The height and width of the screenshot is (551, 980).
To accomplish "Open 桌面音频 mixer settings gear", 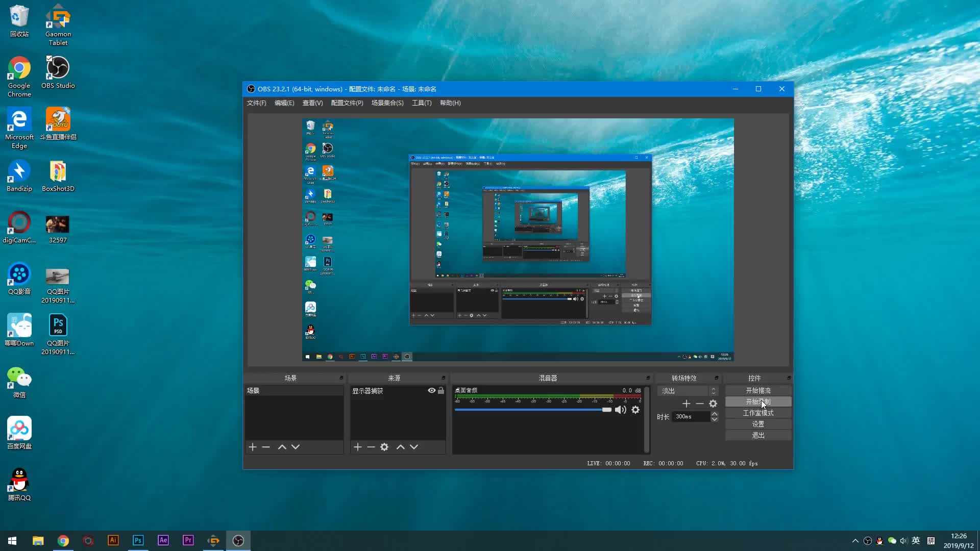I will pyautogui.click(x=635, y=410).
